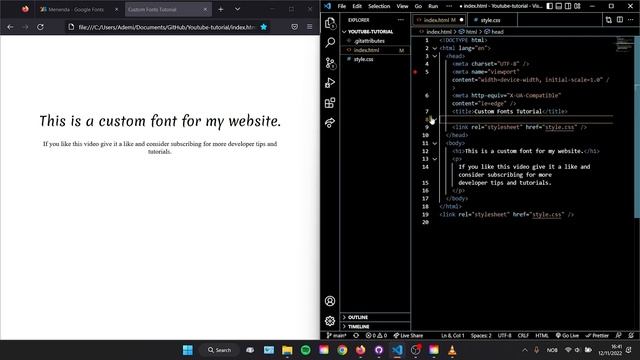
Task: Show hidden system tray icons
Action: (525, 350)
